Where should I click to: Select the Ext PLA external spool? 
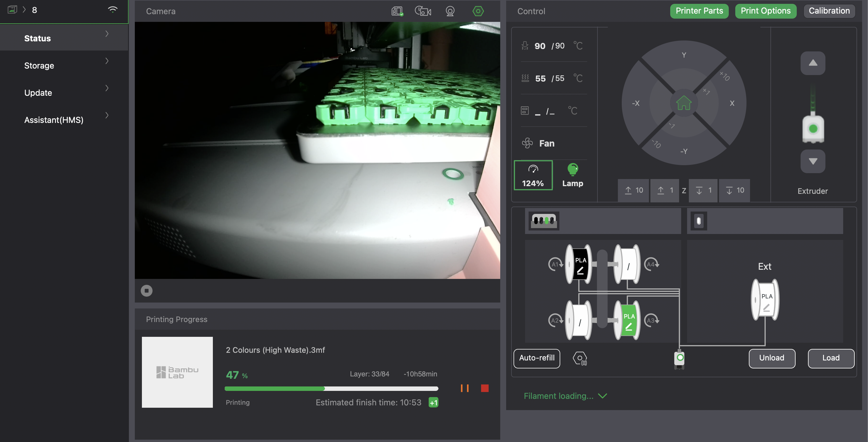(765, 300)
